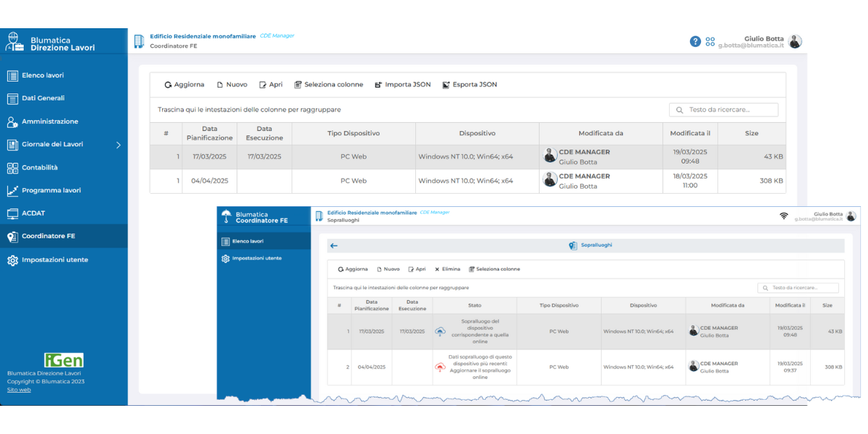Open the apps grid icon near user name
868x434 pixels.
coord(710,41)
